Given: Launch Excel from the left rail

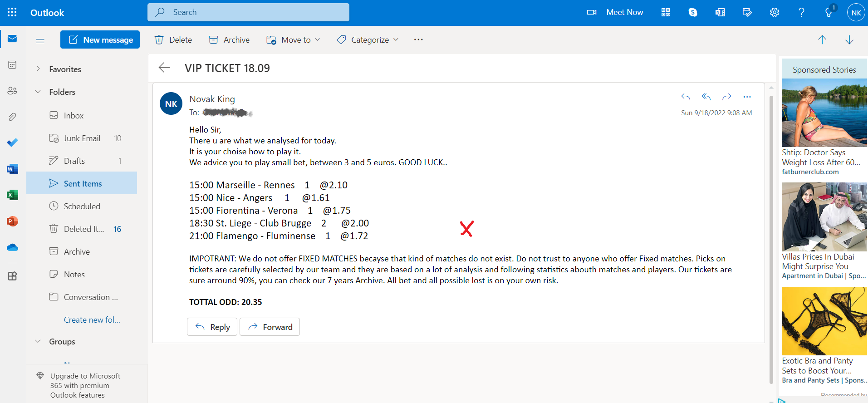Looking at the screenshot, I should (x=12, y=195).
